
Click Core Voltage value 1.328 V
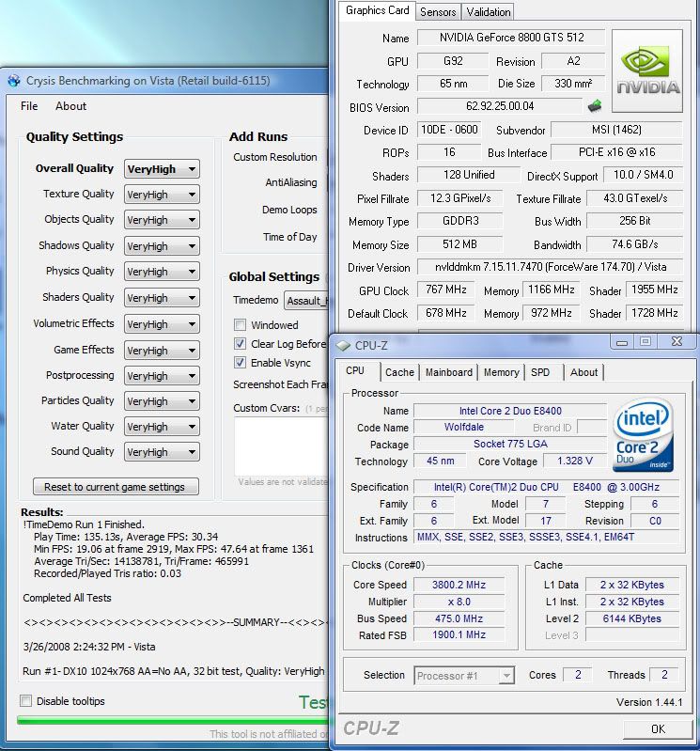(575, 461)
